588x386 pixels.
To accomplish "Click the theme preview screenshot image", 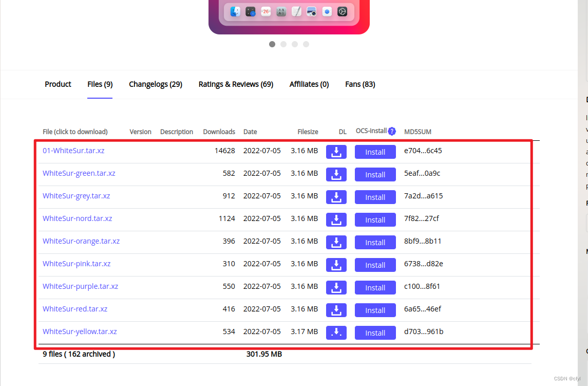I will 289,17.
